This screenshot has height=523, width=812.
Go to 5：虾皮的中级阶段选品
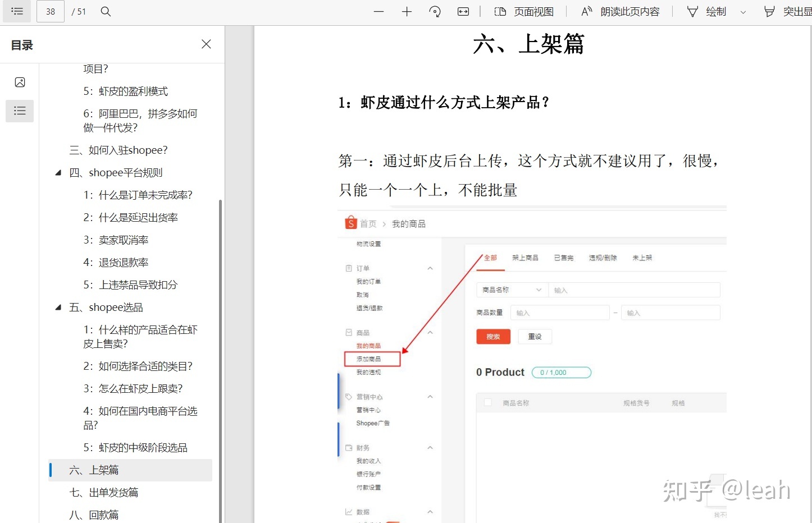tap(135, 448)
